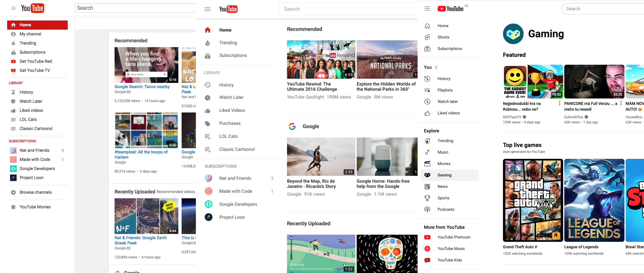Select Home in left old sidebar

[37, 25]
